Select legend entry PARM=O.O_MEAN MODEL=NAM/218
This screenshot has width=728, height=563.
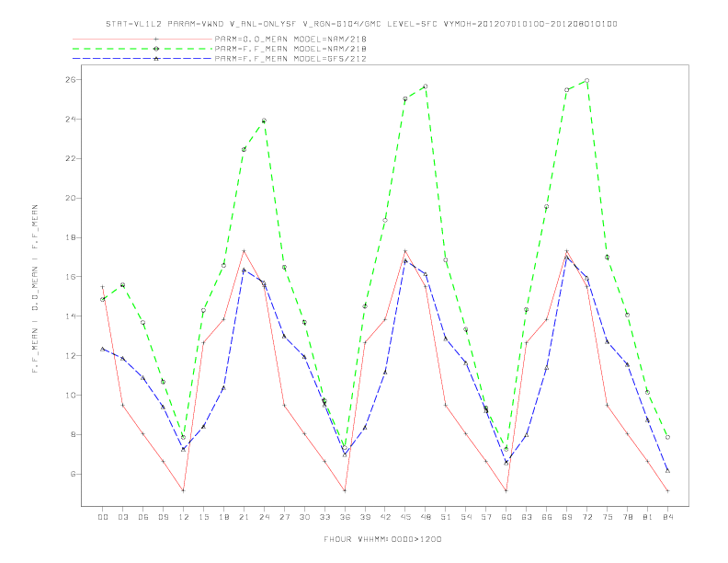point(290,39)
